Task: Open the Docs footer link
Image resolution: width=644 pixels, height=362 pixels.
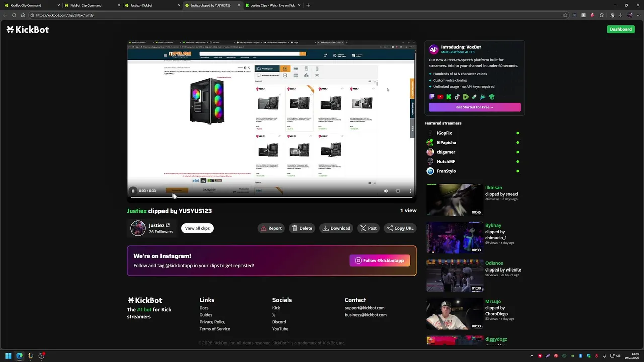Action: (x=204, y=308)
